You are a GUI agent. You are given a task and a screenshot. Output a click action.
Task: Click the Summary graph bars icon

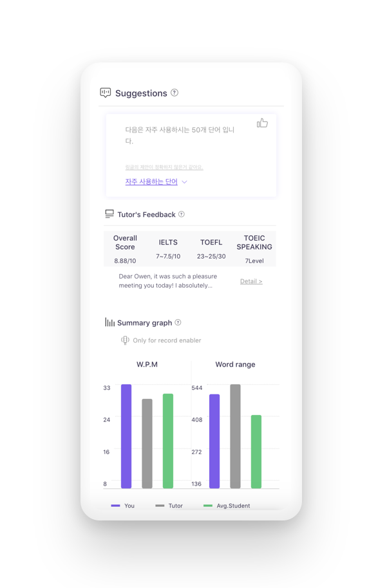110,322
